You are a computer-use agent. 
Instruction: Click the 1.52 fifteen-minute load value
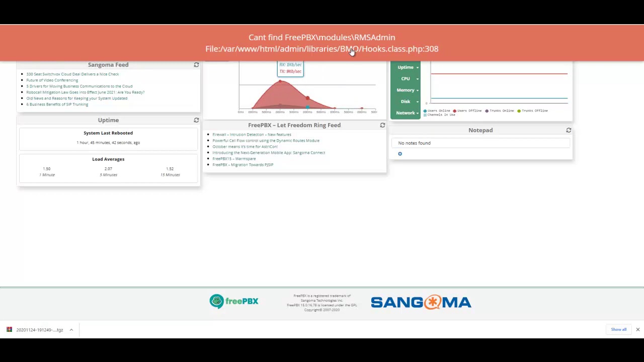point(170,169)
